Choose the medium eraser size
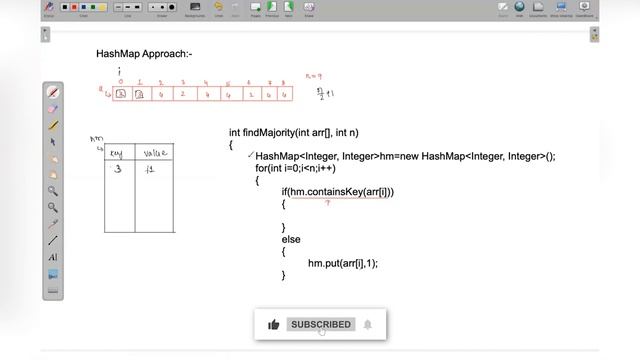The height and width of the screenshot is (360, 640). (x=162, y=7)
